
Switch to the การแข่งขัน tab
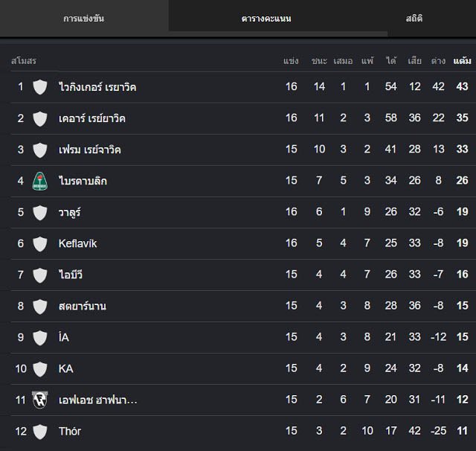pyautogui.click(x=84, y=18)
